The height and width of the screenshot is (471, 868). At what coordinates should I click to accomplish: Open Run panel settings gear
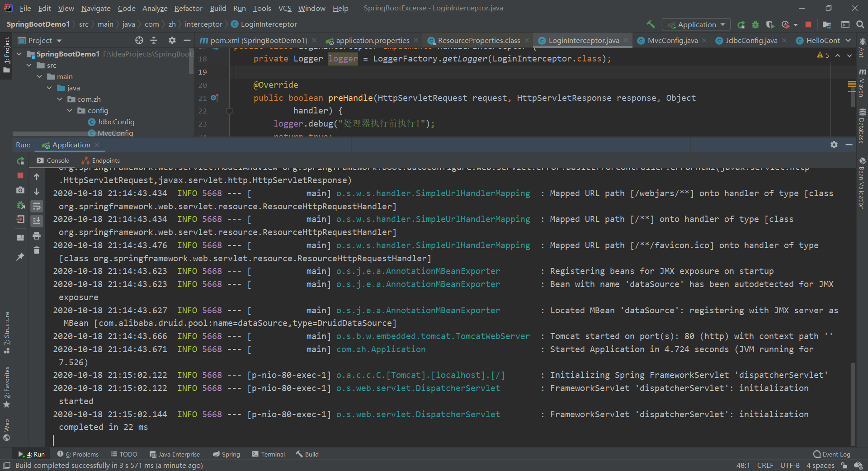[x=834, y=145]
